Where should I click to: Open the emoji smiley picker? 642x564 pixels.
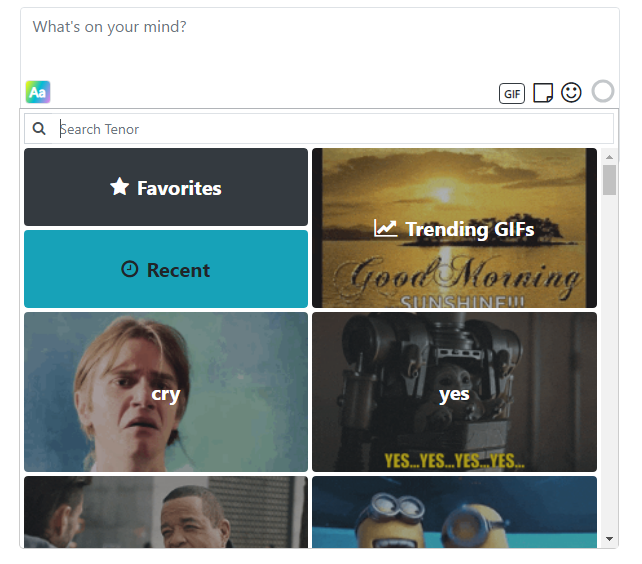tap(571, 93)
